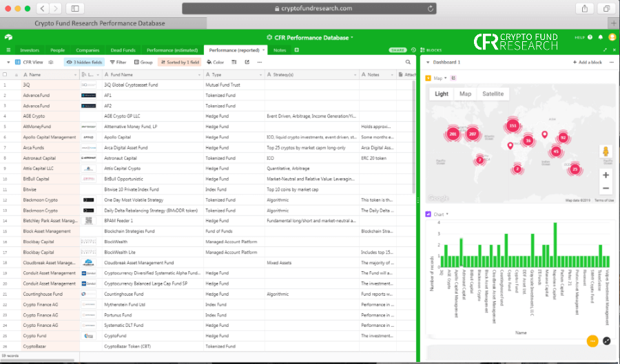Screen dimensions: 620x364
Task: Switch map style to Satellite
Action: click(x=493, y=94)
